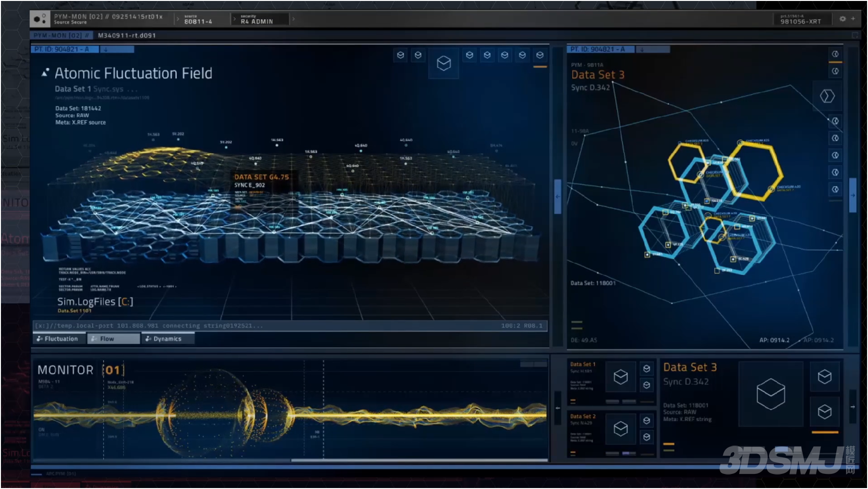Click the 'Meta: X.REF source' text
This screenshot has height=489, width=868.
click(80, 122)
